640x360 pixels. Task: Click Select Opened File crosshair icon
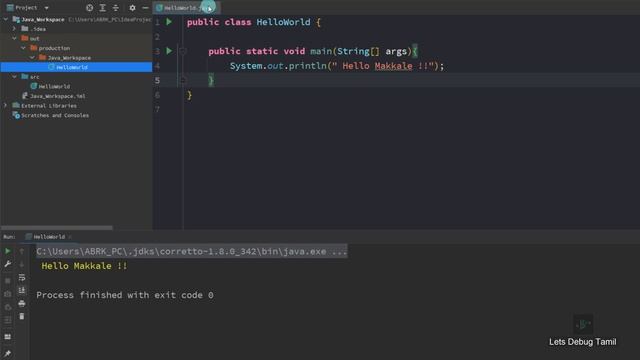tap(89, 8)
